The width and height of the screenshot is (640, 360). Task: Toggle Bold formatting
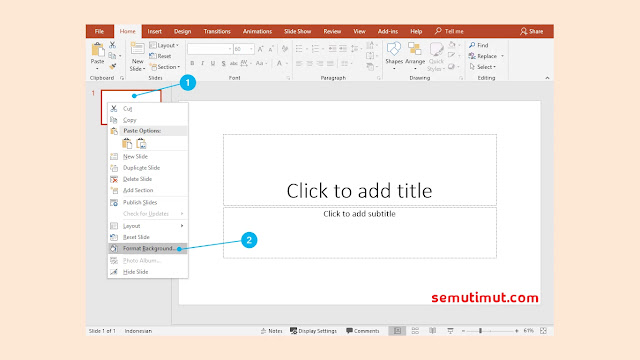(x=192, y=63)
